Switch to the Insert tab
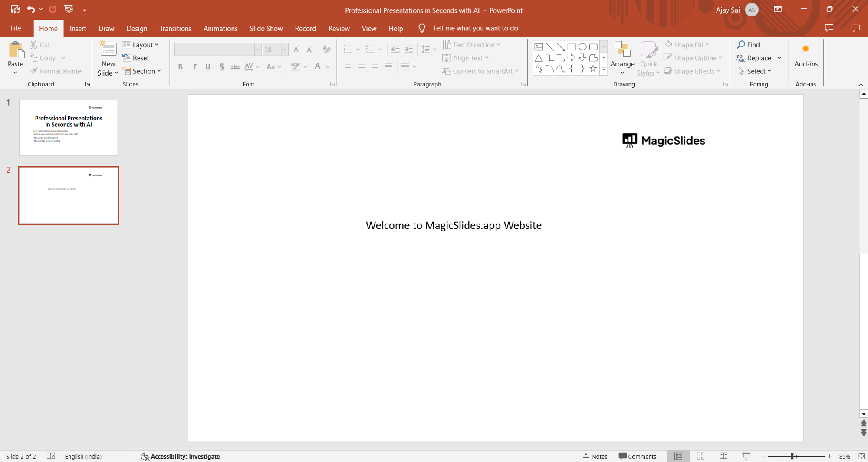The width and height of the screenshot is (868, 462). [78, 28]
